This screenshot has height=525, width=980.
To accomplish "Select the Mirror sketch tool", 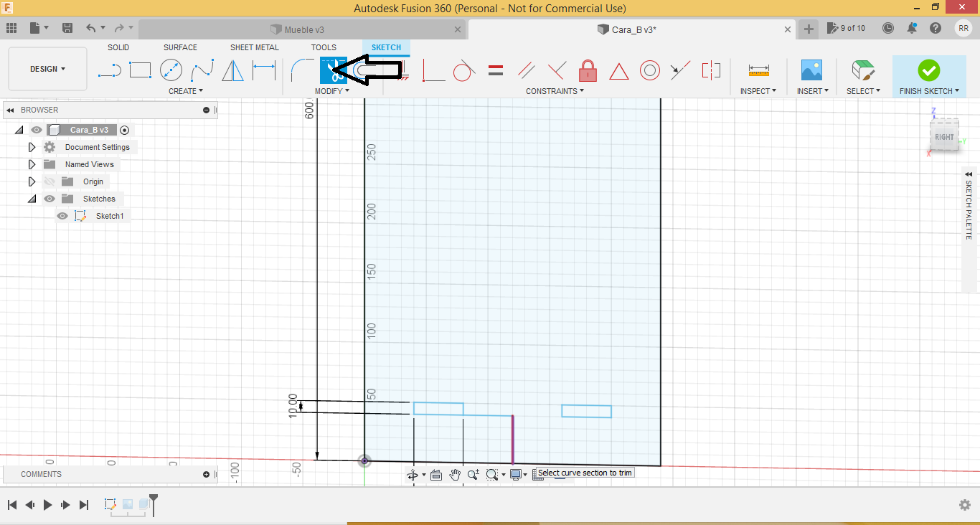I will [232, 70].
